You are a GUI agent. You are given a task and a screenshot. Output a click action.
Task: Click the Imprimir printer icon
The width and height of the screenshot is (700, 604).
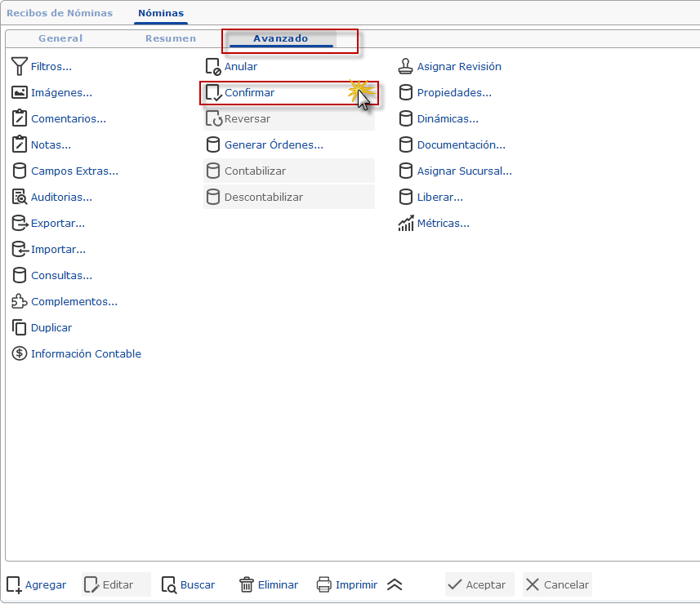[323, 584]
